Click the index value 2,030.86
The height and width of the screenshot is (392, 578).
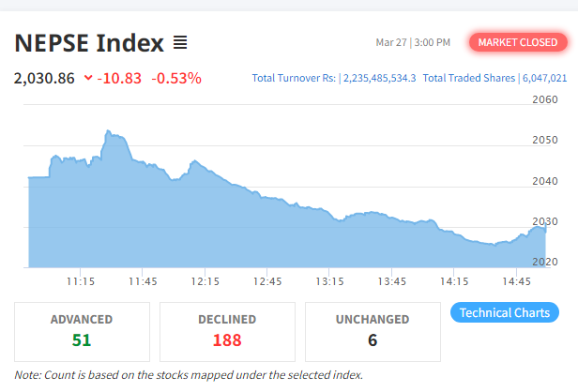pyautogui.click(x=44, y=78)
